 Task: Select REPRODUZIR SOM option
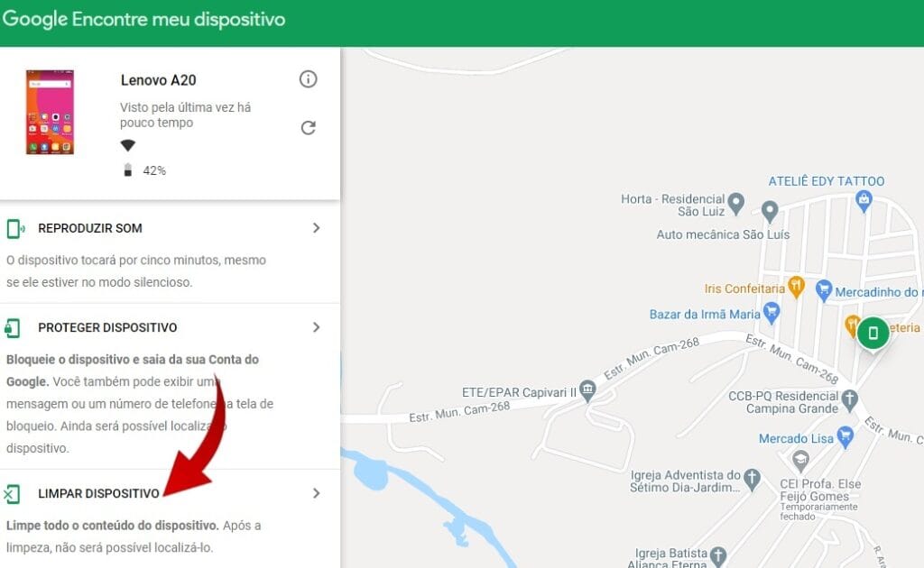tap(90, 228)
